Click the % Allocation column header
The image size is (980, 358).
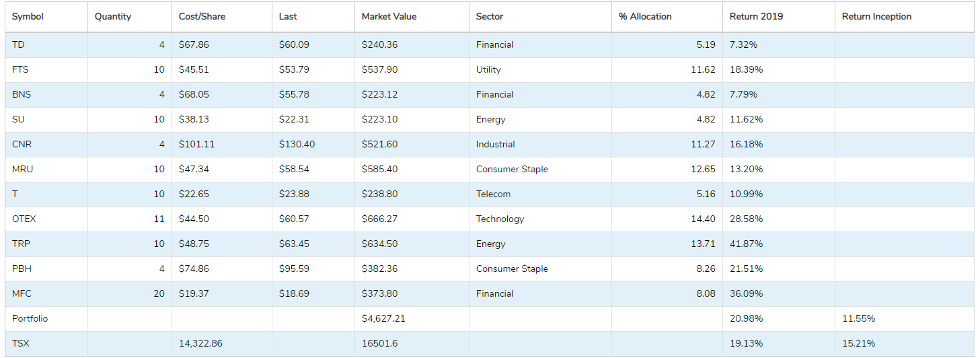(645, 17)
